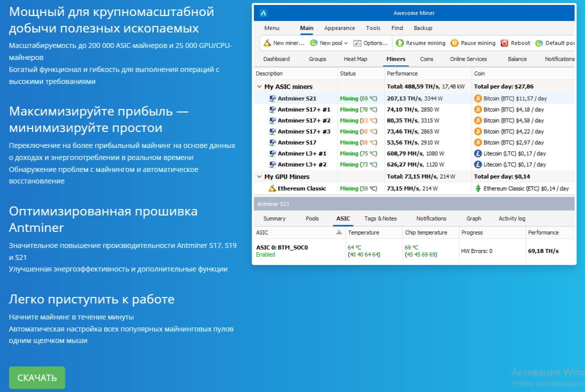585x392 pixels.
Task: Click the Default pool globe icon
Action: point(539,43)
